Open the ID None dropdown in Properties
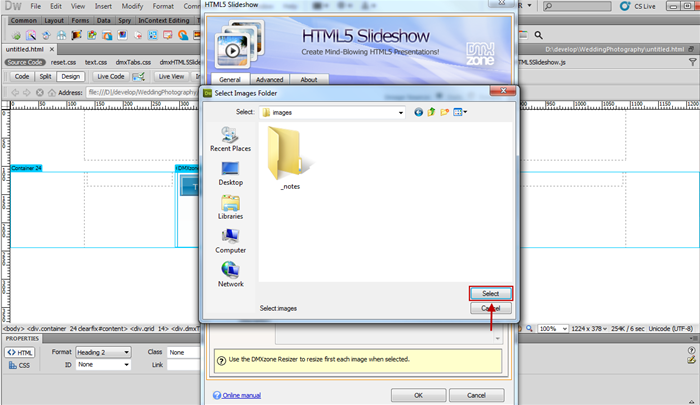 point(103,365)
